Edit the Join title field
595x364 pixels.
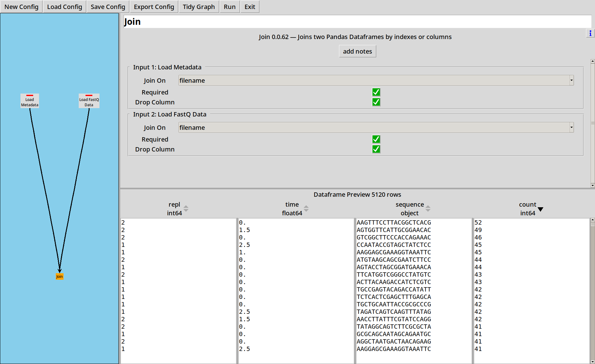tap(357, 22)
